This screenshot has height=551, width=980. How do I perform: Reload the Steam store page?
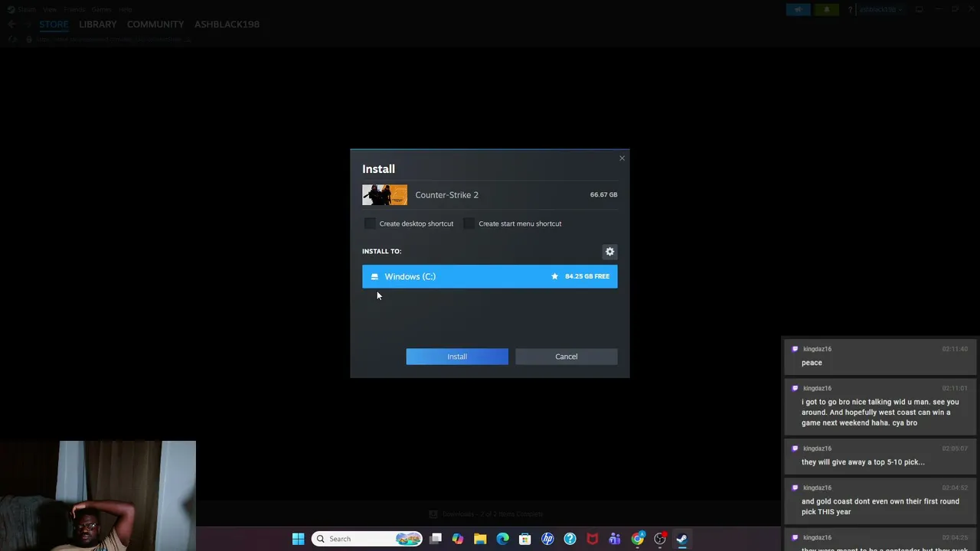pos(11,39)
